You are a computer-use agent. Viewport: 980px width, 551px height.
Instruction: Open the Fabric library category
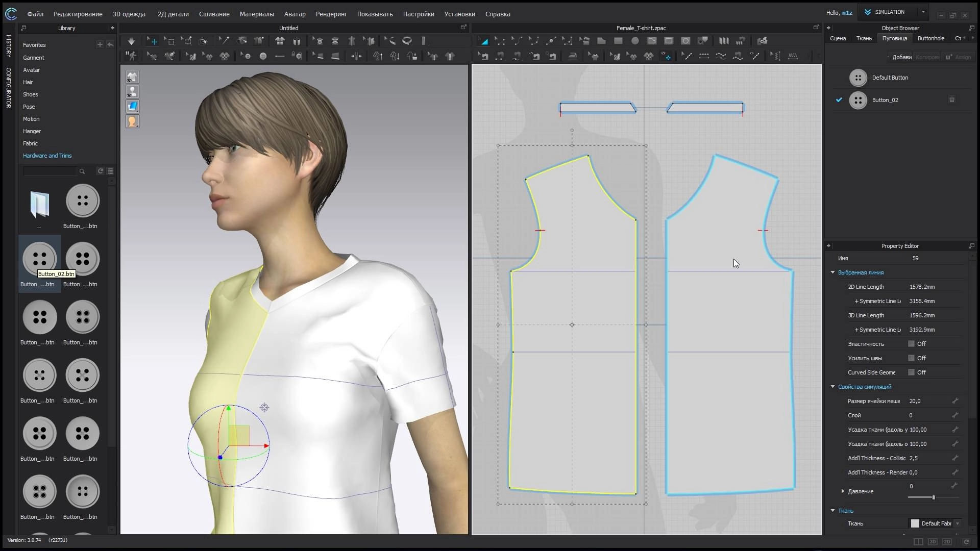[x=30, y=143]
